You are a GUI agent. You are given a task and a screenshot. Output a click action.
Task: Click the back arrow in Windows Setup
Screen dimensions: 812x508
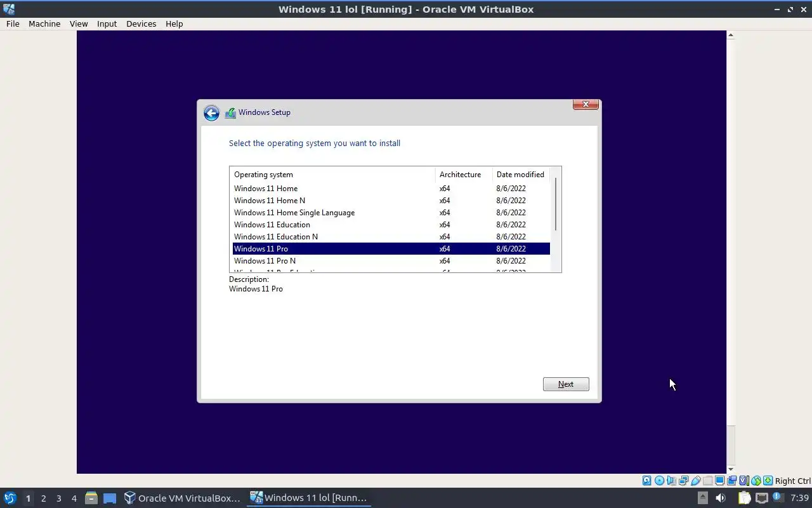(x=211, y=113)
